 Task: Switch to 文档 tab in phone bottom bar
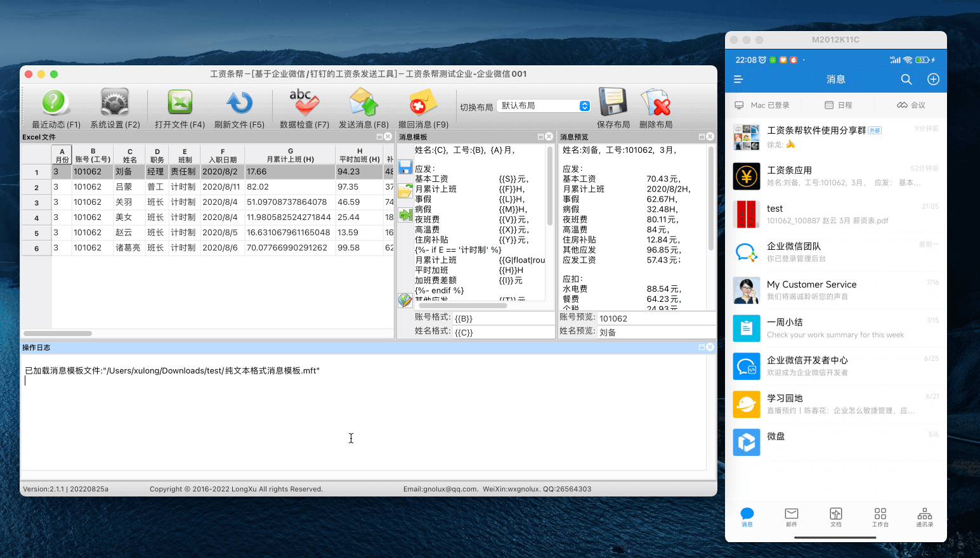836,517
